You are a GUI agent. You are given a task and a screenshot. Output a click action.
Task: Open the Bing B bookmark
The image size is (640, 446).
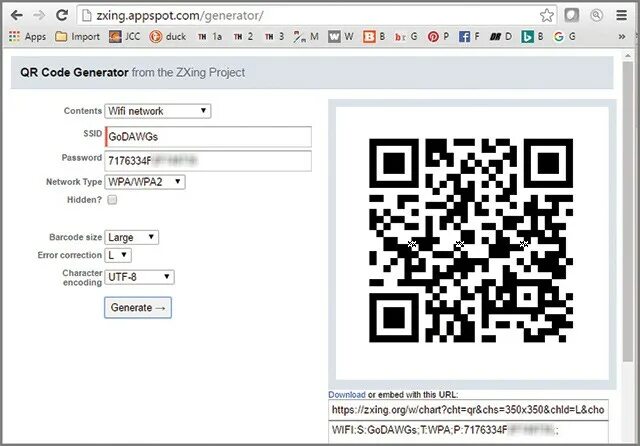pyautogui.click(x=532, y=37)
